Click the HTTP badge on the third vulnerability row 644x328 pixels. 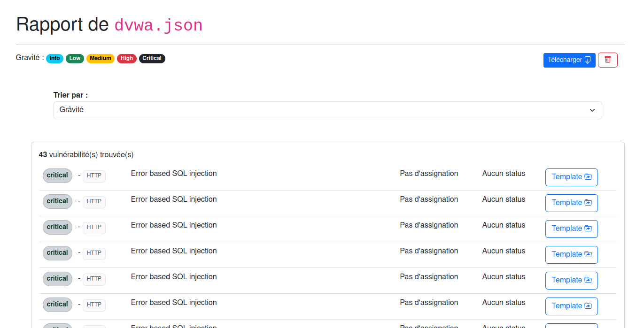94,227
